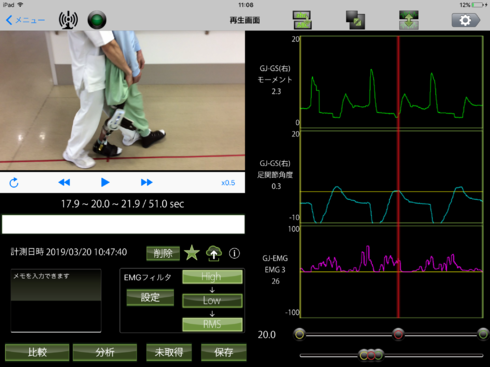Click the 未取得 button
This screenshot has height=367, width=490.
click(x=169, y=352)
